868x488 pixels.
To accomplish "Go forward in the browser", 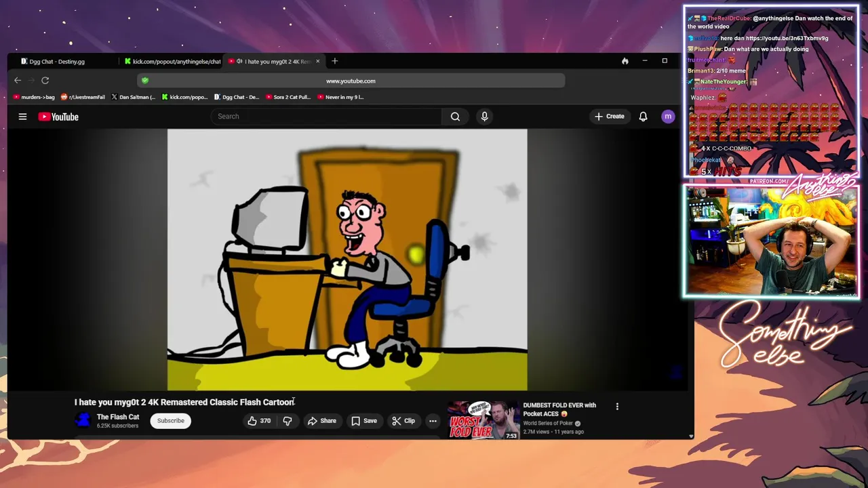I will coord(31,81).
